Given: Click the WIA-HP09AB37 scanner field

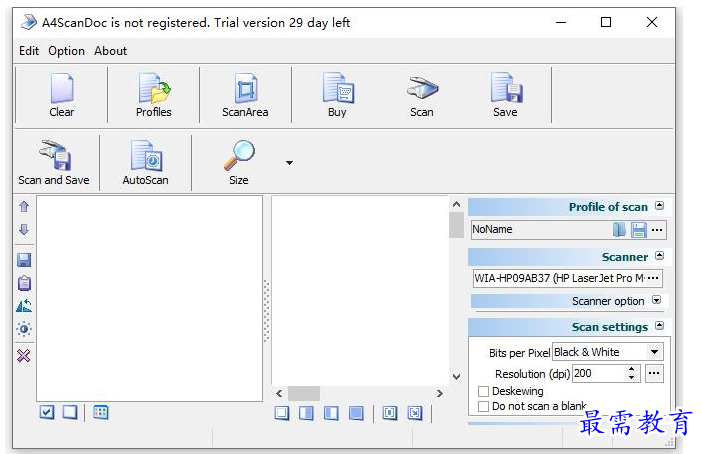Looking at the screenshot, I should click(559, 278).
